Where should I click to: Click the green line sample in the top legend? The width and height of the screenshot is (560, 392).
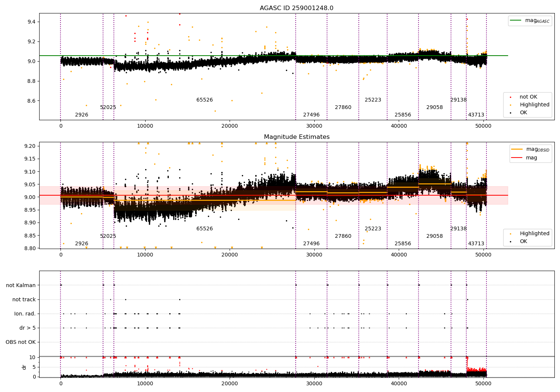coord(516,21)
